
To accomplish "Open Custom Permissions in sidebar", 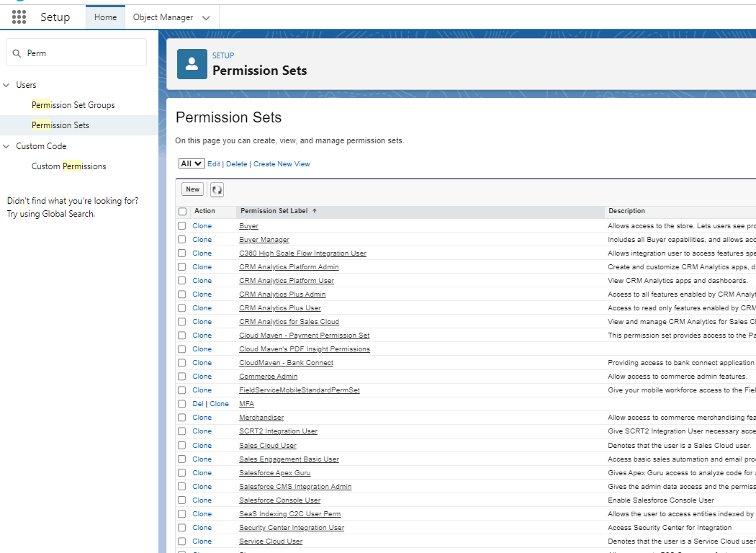I will pos(68,166).
